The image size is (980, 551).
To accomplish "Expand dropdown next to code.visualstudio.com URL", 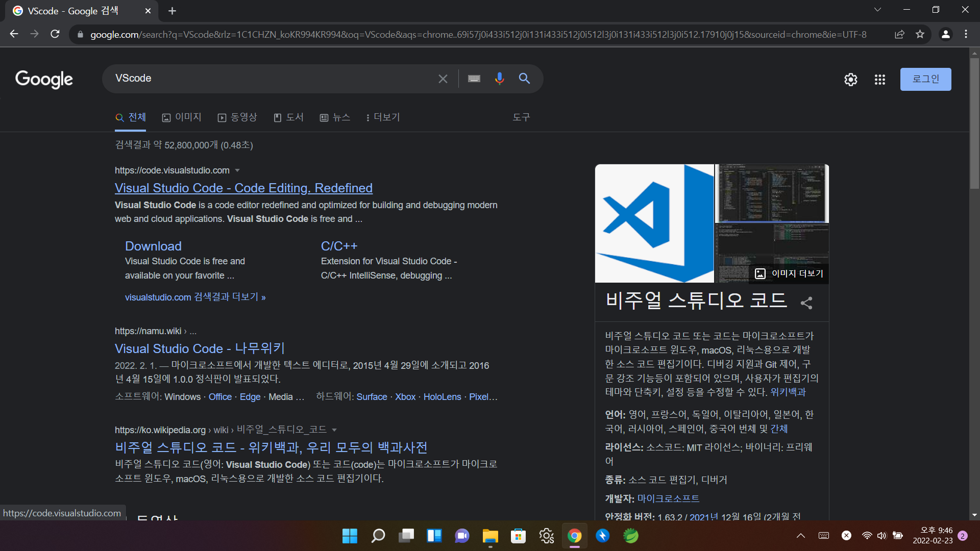I will [x=237, y=170].
